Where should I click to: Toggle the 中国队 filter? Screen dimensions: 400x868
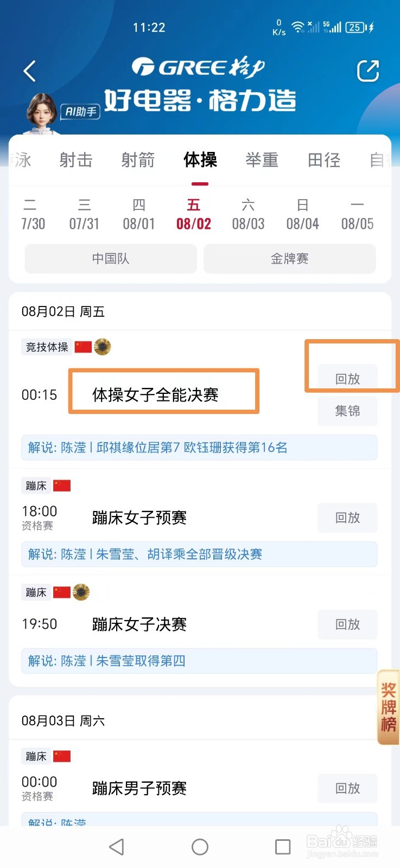point(111,259)
